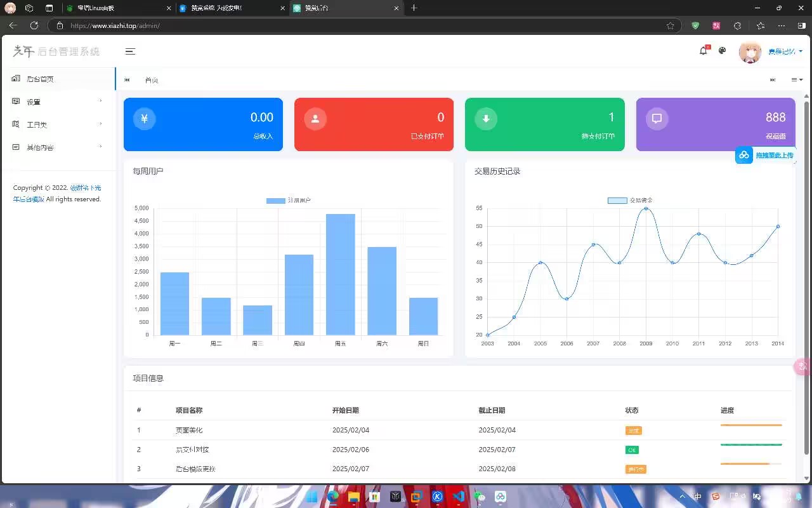Expand the 其他内容 sidebar menu
The height and width of the screenshot is (508, 812).
(57, 147)
